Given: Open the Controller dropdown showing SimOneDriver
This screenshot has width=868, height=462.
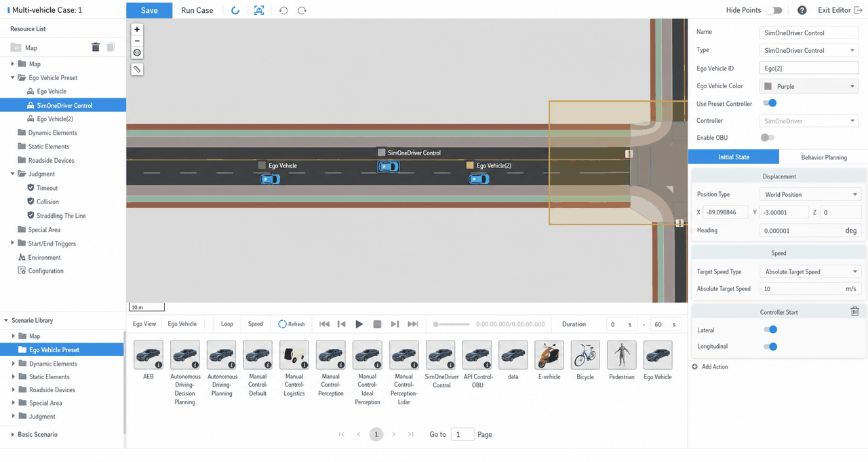Looking at the screenshot, I should pyautogui.click(x=809, y=121).
